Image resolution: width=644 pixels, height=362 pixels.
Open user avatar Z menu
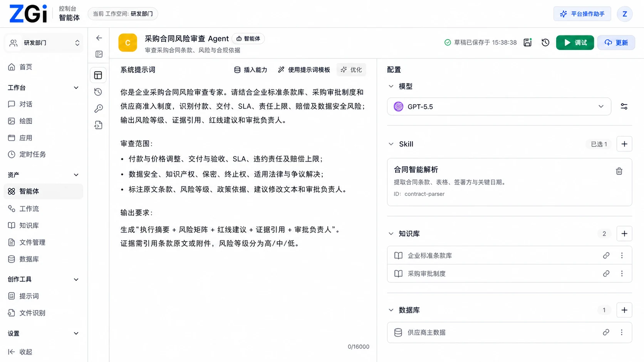624,14
